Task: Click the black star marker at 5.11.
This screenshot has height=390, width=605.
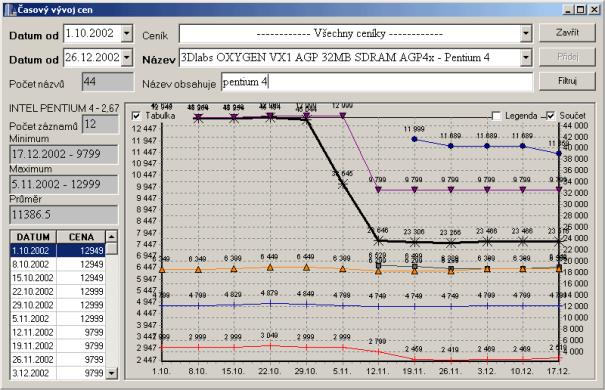Action: (x=343, y=184)
